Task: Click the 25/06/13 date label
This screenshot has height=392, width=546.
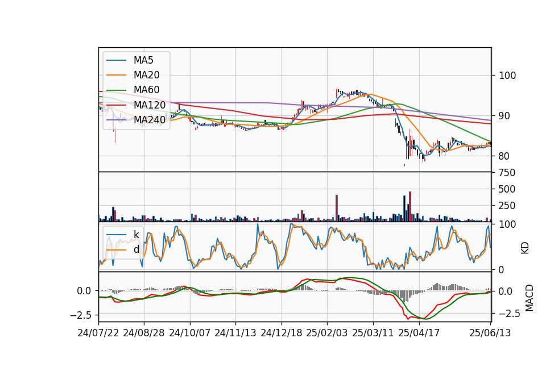Action: point(490,333)
